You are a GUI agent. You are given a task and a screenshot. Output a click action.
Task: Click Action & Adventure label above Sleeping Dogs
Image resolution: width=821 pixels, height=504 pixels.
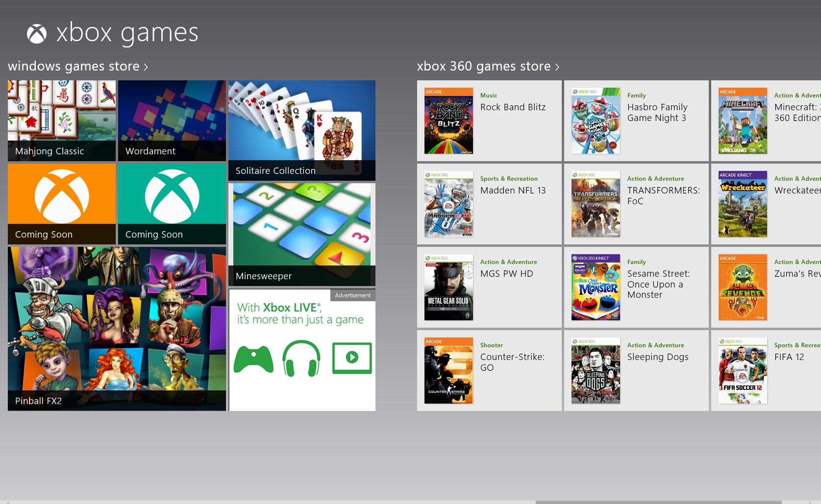(656, 345)
